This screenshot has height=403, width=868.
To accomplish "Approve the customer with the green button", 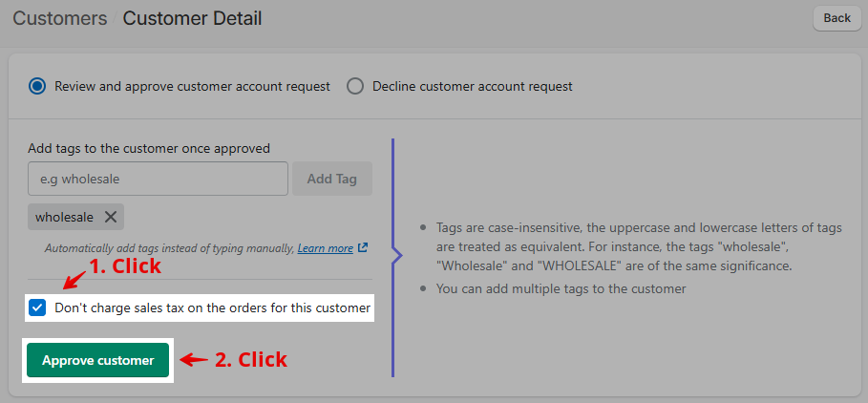I will (x=98, y=360).
